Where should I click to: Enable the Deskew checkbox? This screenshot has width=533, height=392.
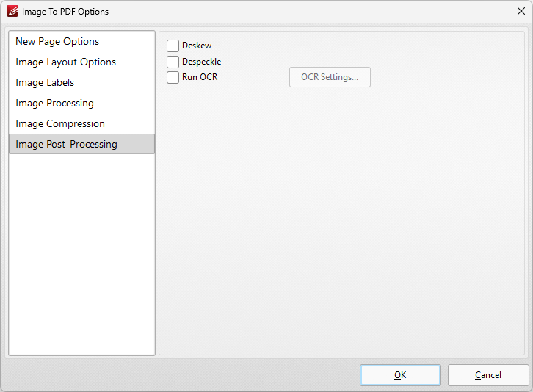click(173, 46)
